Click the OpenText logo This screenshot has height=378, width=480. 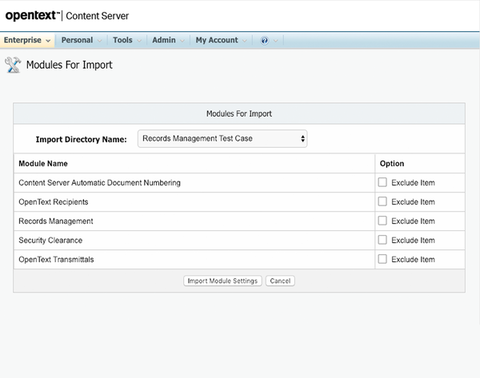click(33, 16)
